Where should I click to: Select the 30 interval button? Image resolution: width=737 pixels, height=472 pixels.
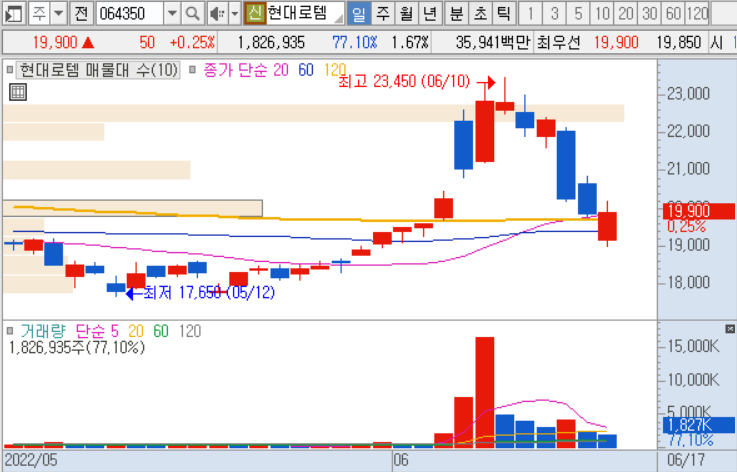pos(650,13)
